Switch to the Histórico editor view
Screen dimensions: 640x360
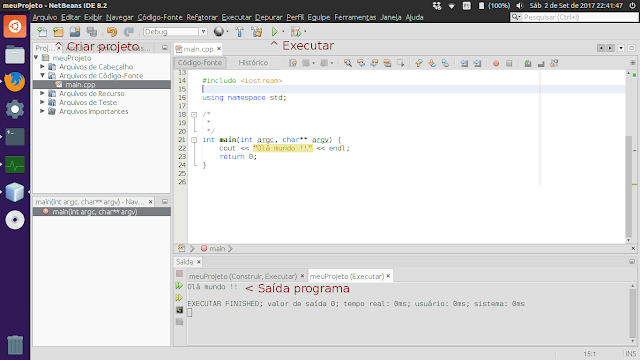253,62
